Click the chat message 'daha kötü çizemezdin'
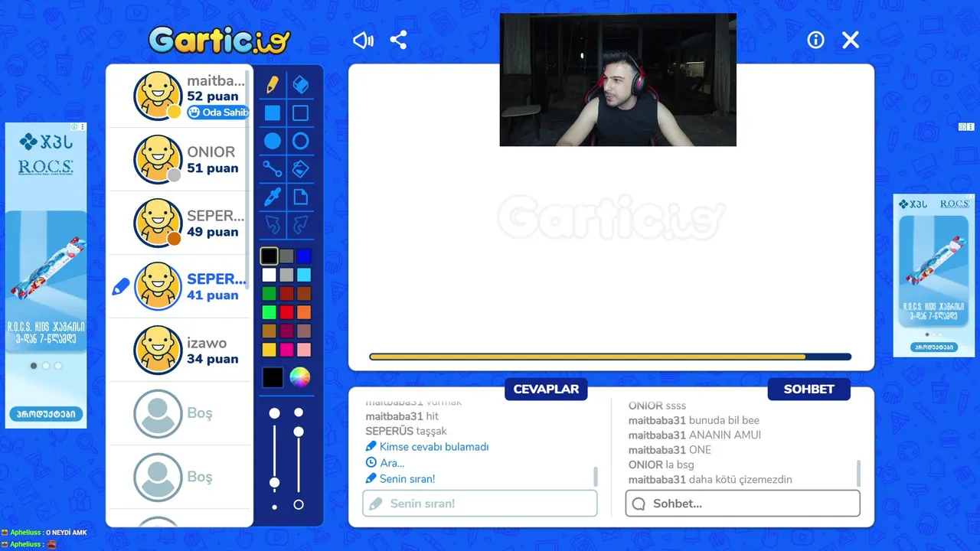The width and height of the screenshot is (980, 551). click(740, 480)
